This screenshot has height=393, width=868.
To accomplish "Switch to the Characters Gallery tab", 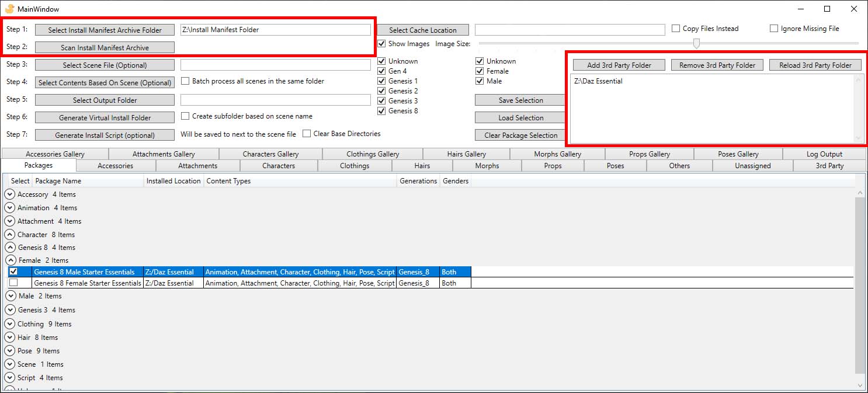I will point(270,154).
